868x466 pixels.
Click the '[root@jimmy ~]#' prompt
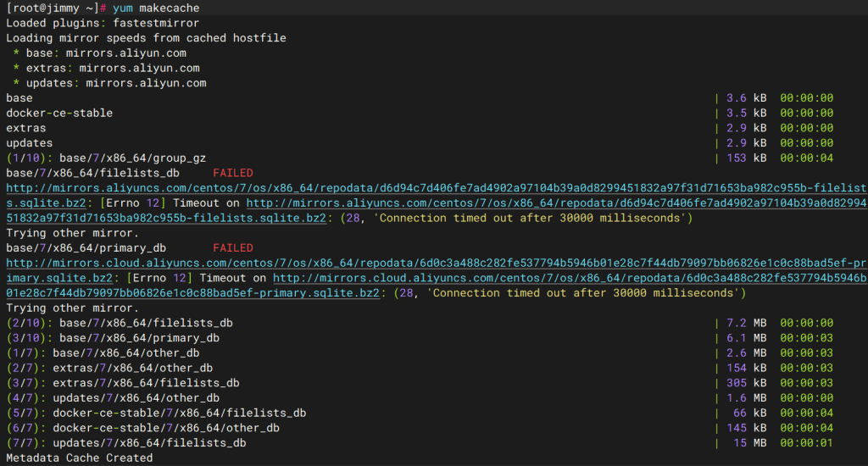pyautogui.click(x=56, y=8)
